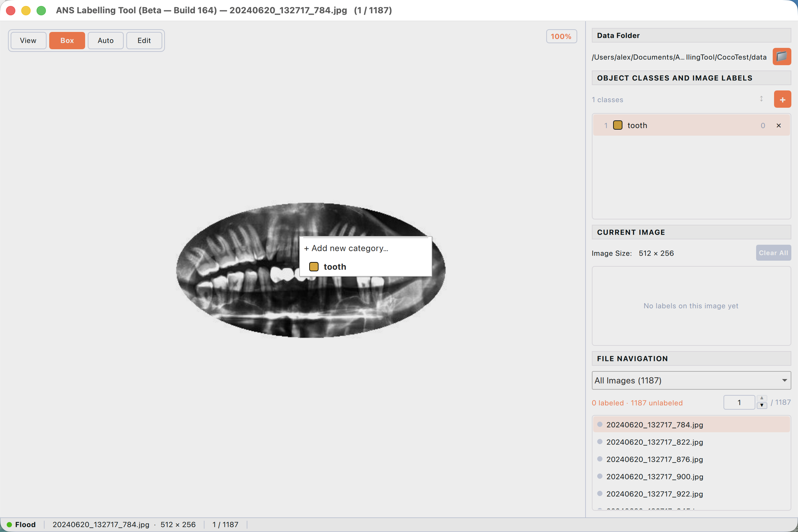The height and width of the screenshot is (532, 798).
Task: Decrement image index with down stepper arrow
Action: pyautogui.click(x=762, y=406)
